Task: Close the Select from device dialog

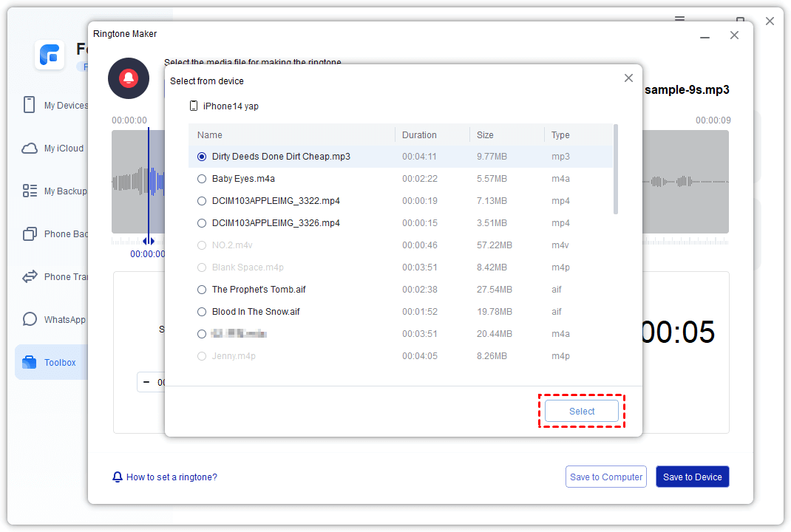Action: 628,78
